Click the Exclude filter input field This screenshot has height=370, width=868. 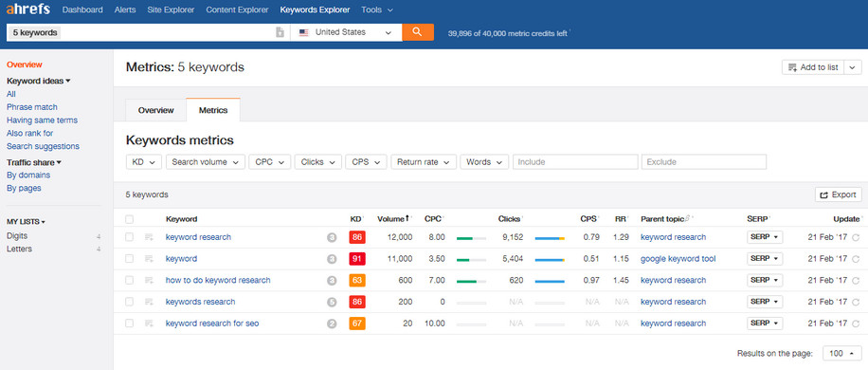click(703, 162)
